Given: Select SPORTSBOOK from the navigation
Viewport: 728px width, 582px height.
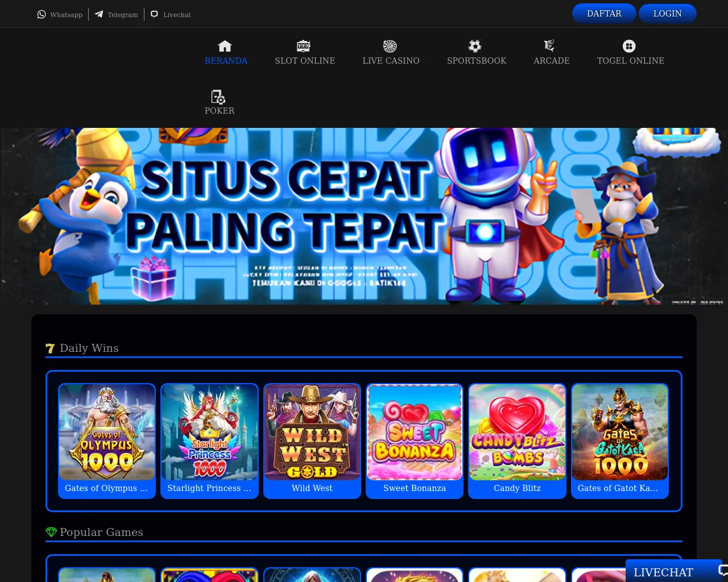Looking at the screenshot, I should 477,61.
